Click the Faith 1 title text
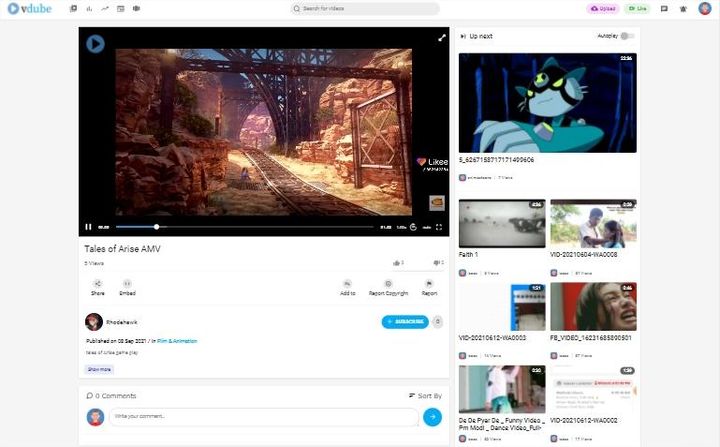Screen dimensions: 720x447 [468, 255]
